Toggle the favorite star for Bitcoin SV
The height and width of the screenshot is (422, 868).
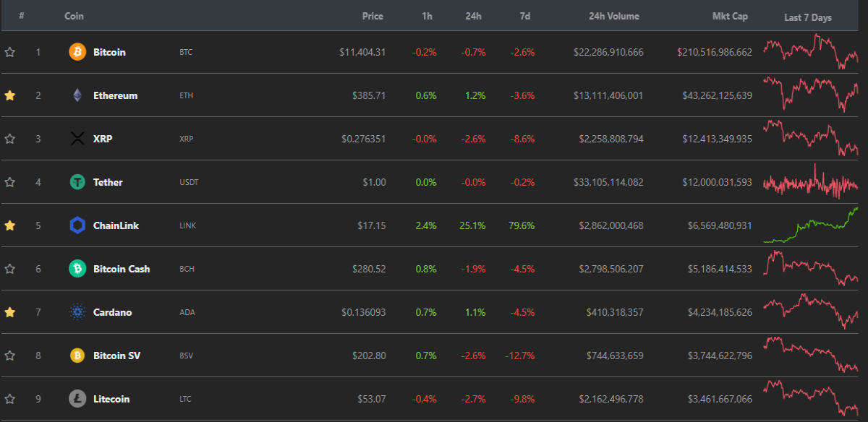[x=10, y=356]
